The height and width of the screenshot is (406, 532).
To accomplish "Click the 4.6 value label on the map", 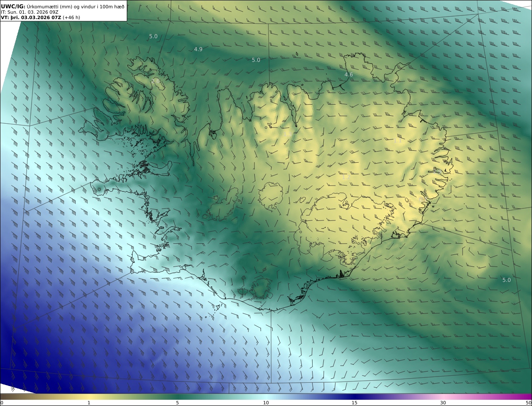I will coord(348,75).
